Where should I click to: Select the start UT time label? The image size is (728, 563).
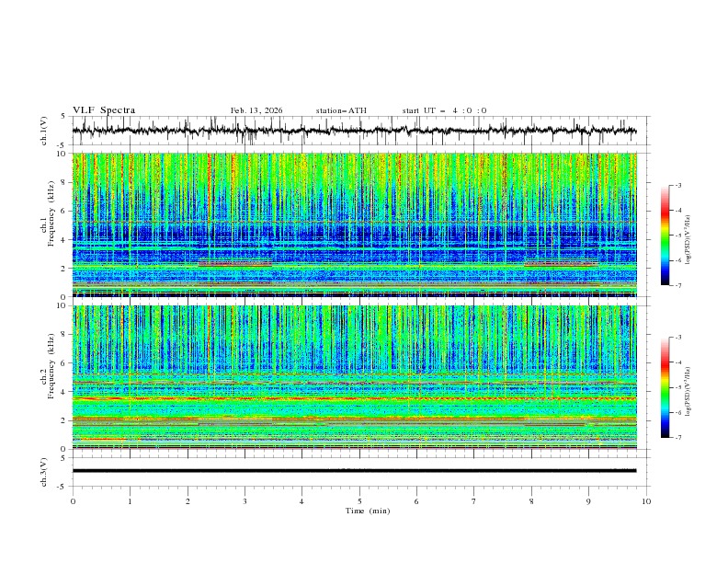[444, 110]
